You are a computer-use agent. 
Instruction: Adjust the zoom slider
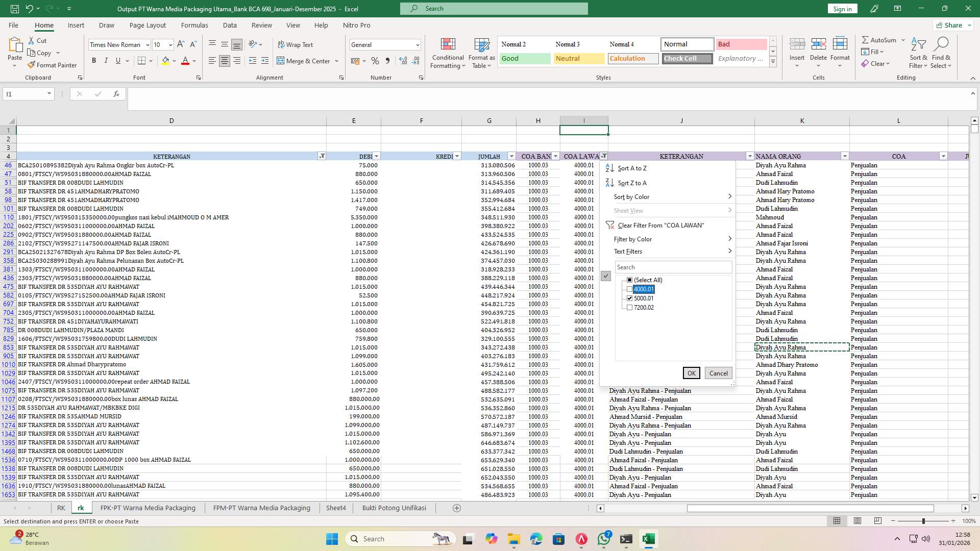923,521
